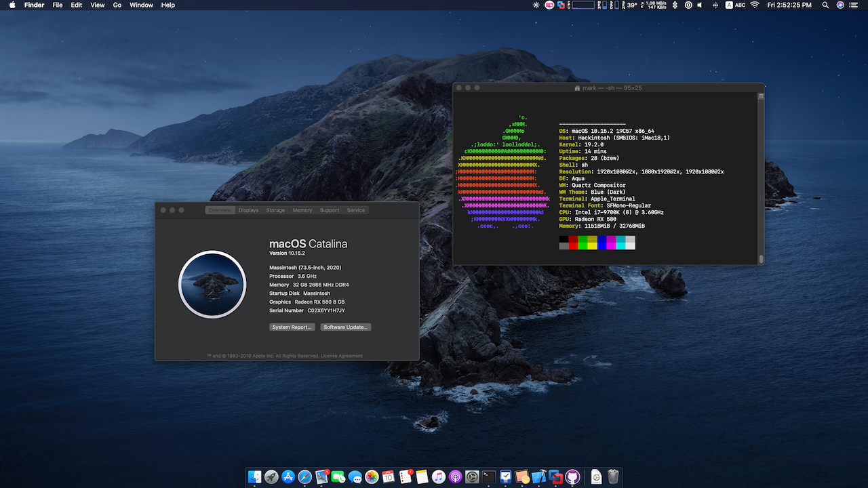
Task: Open the network speed monitor in menu bar
Action: click(654, 5)
